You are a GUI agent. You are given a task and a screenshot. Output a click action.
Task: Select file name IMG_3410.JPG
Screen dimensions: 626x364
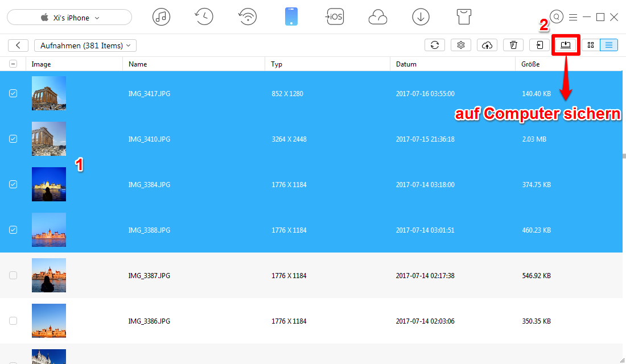tap(149, 139)
